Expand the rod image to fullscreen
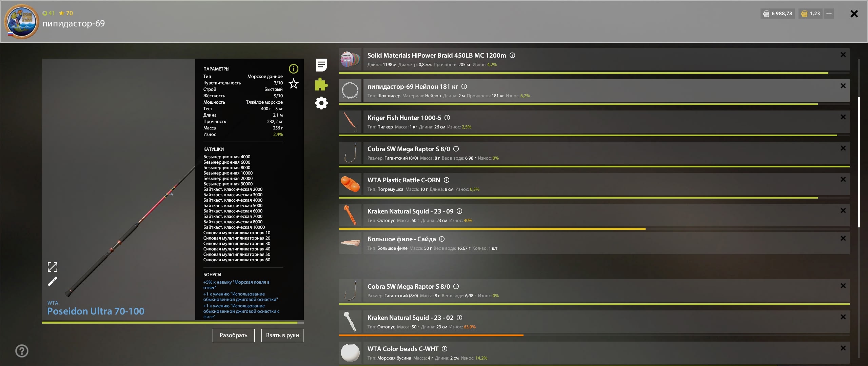Screen dimensions: 868x366 [x=53, y=267]
